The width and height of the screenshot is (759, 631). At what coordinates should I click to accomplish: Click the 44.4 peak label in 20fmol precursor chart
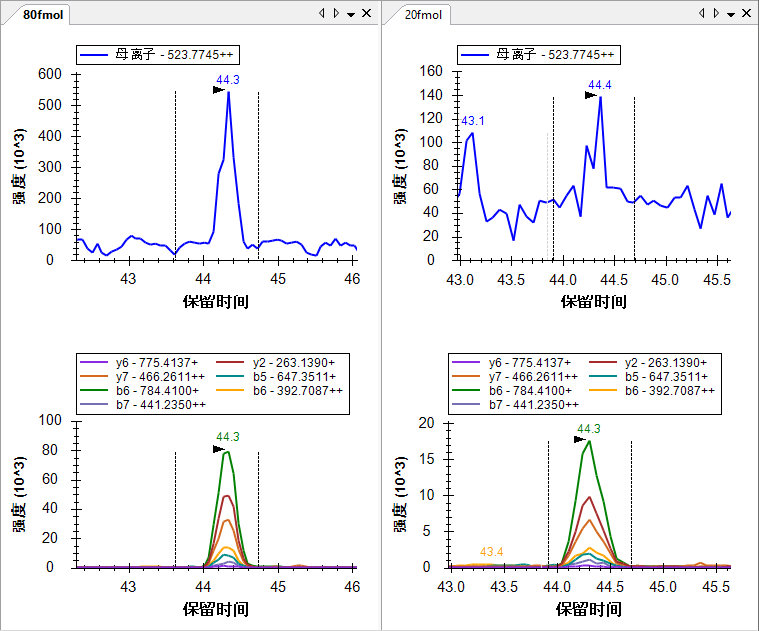point(600,85)
